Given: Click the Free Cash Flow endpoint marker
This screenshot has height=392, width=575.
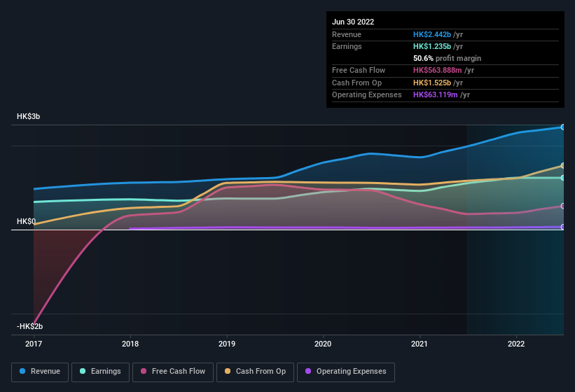Looking at the screenshot, I should tap(562, 206).
